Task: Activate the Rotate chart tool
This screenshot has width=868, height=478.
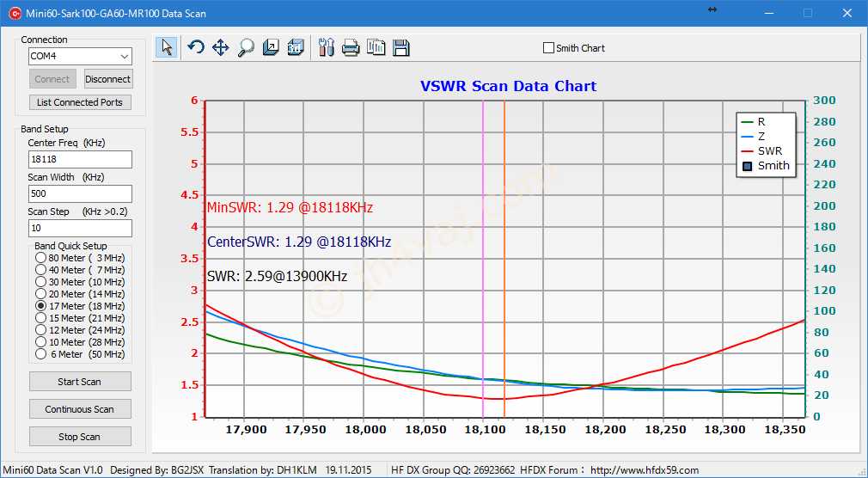Action: tap(195, 47)
